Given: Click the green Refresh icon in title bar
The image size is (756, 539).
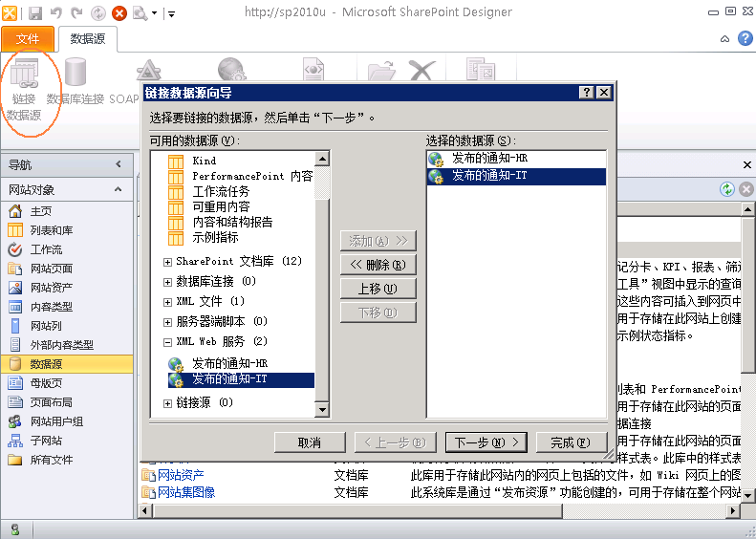Looking at the screenshot, I should [98, 13].
